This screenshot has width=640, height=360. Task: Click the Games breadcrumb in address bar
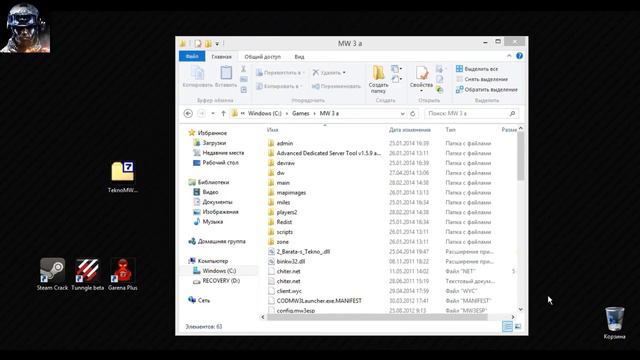click(x=300, y=113)
